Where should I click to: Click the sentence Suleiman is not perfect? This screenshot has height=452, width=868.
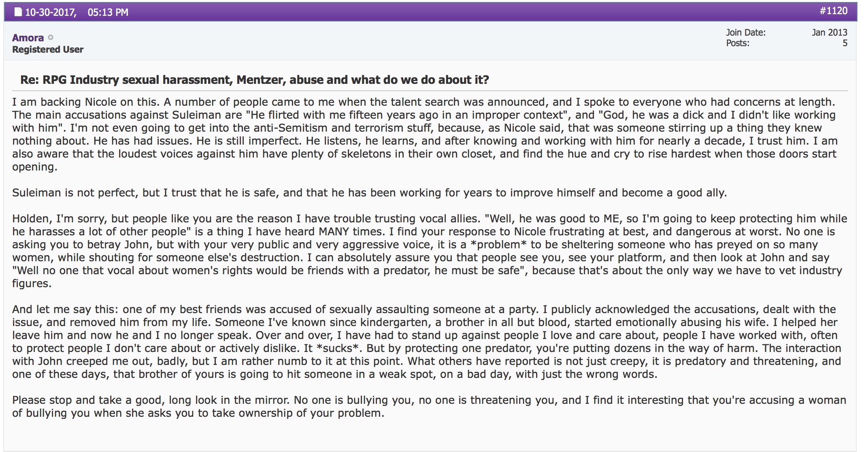(369, 192)
